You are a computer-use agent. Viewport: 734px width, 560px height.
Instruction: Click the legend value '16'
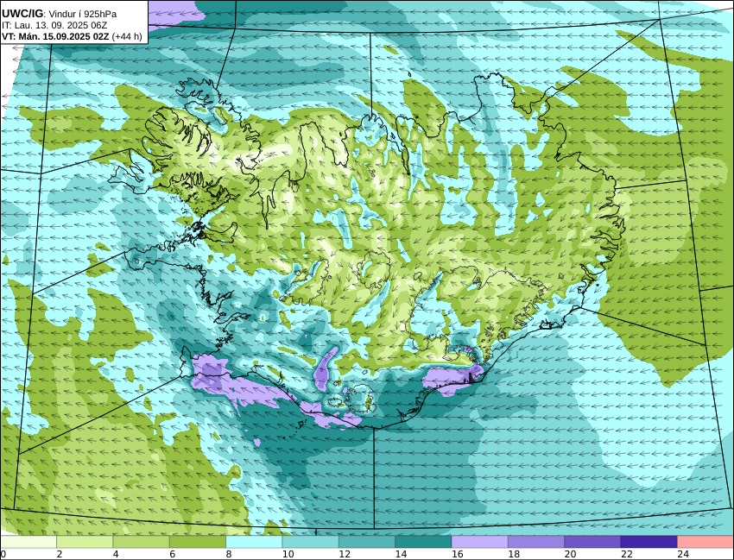[x=457, y=554]
